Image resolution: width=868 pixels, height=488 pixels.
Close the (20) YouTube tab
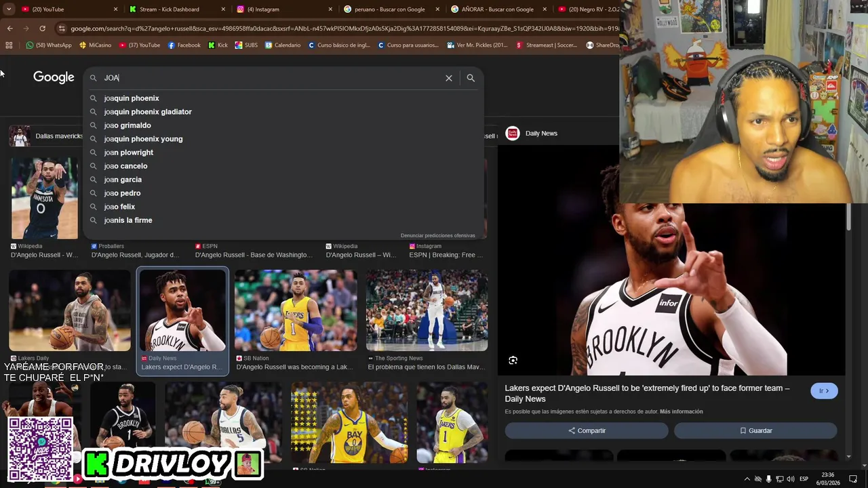coord(116,9)
